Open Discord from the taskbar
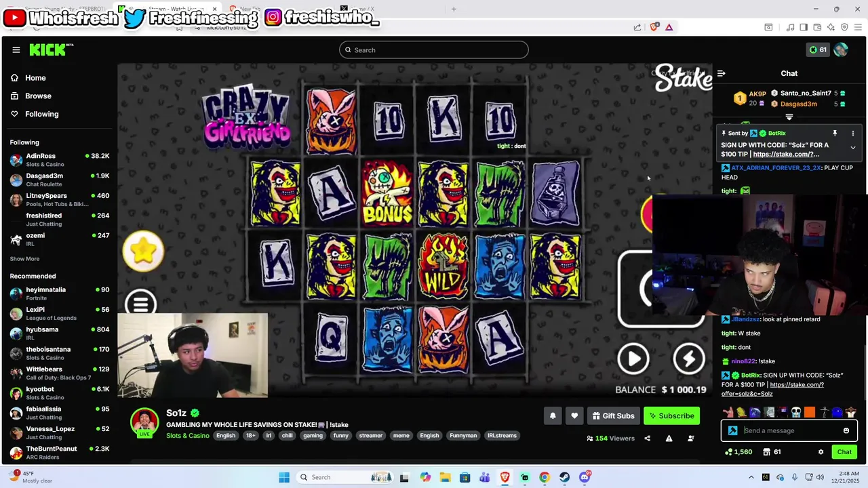The width and height of the screenshot is (868, 488). tap(585, 477)
